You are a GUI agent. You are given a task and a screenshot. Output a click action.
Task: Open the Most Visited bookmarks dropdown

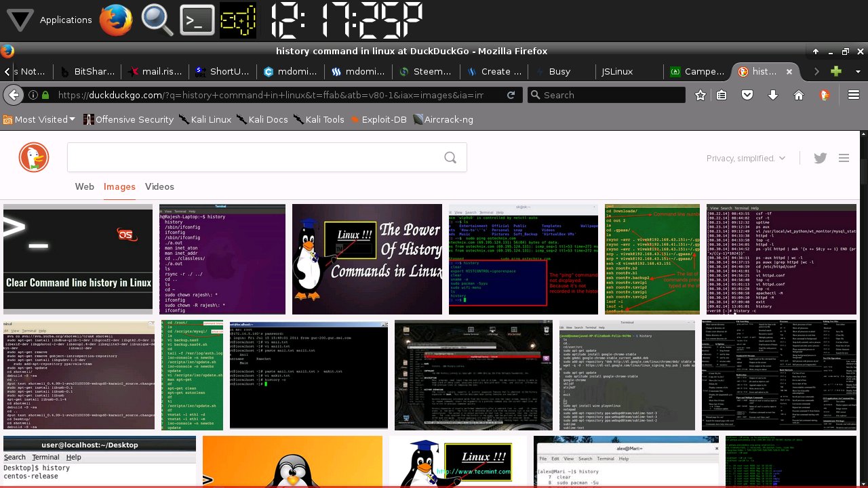pos(40,119)
